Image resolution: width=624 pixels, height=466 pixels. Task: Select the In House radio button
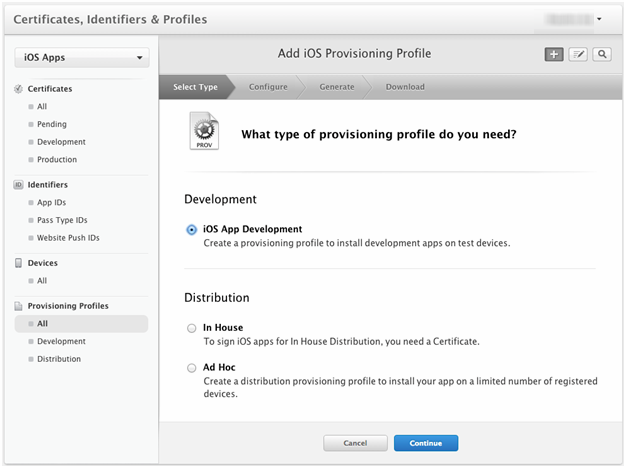coord(192,328)
